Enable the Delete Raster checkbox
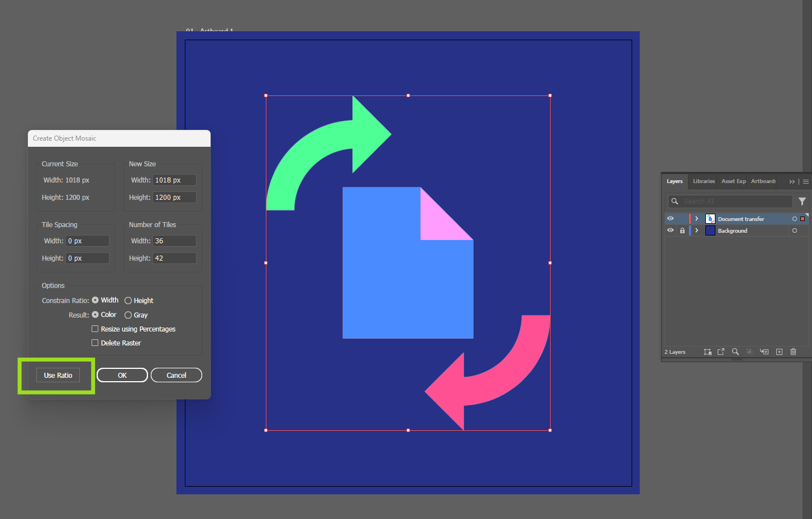812x519 pixels. [95, 343]
